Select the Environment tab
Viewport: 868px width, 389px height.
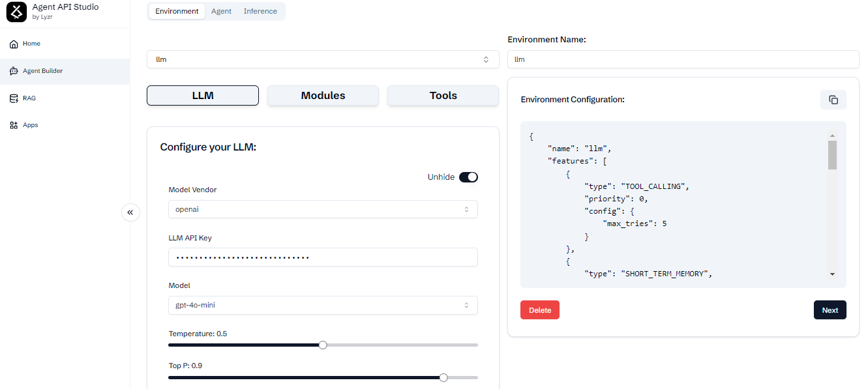pos(176,11)
